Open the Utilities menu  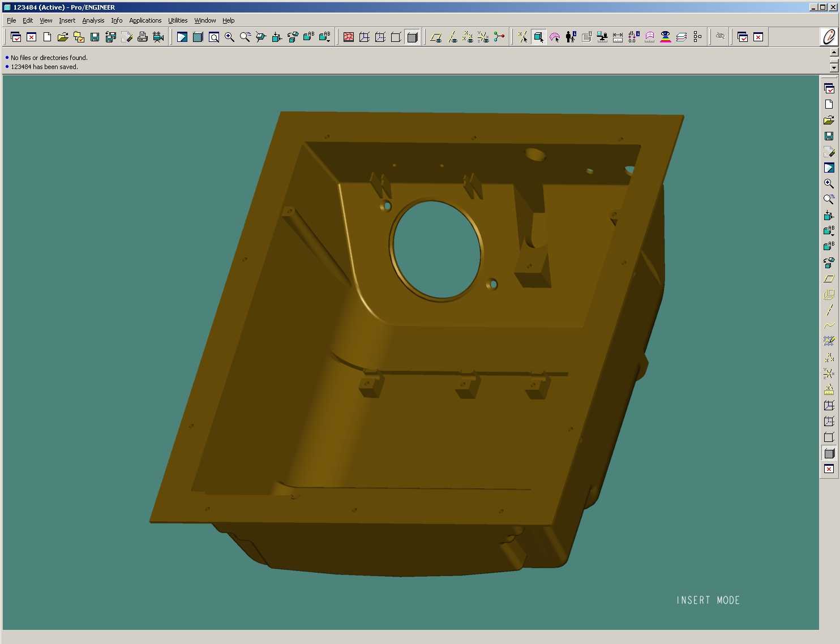tap(178, 20)
